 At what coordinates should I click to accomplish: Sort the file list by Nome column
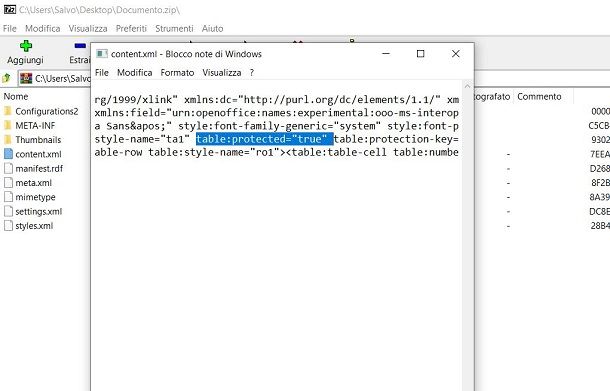pyautogui.click(x=16, y=96)
